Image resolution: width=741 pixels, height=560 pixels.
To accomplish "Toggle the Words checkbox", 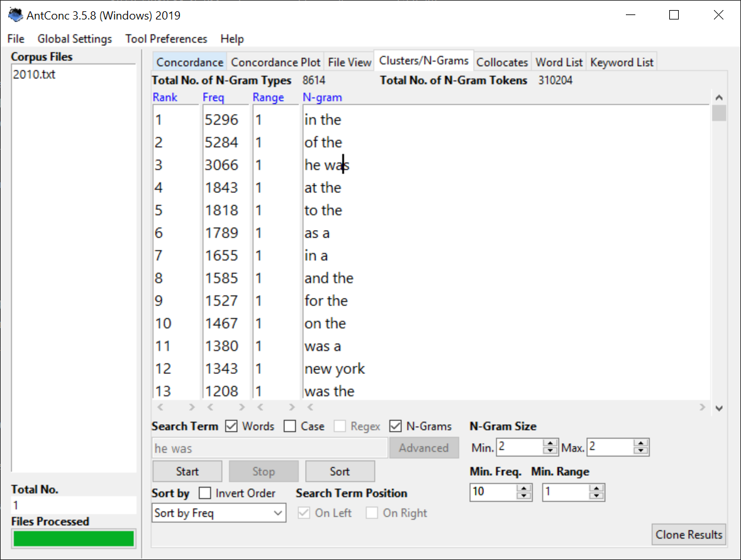I will [231, 426].
